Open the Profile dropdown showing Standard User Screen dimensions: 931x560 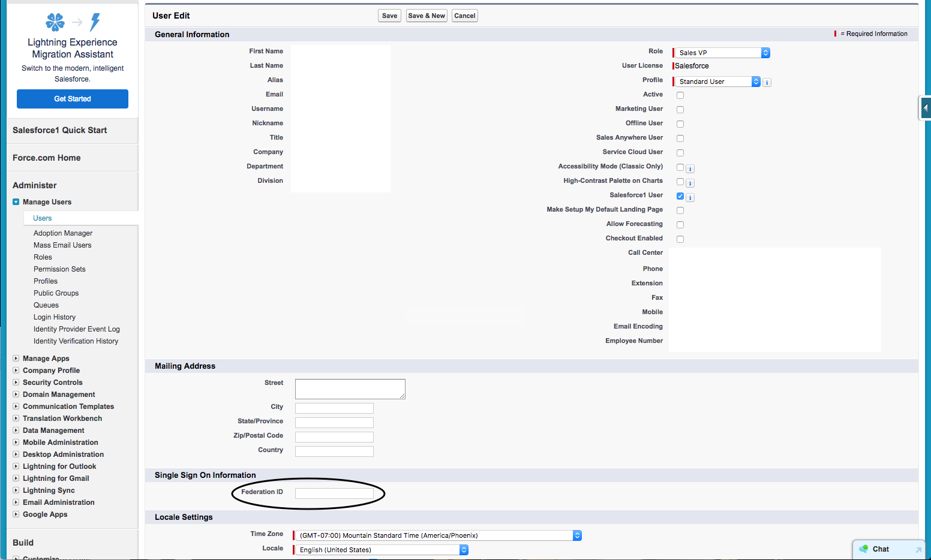718,82
